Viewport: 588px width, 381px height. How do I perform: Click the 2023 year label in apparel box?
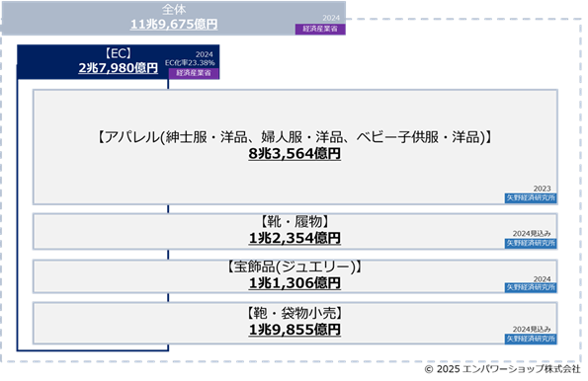point(542,189)
